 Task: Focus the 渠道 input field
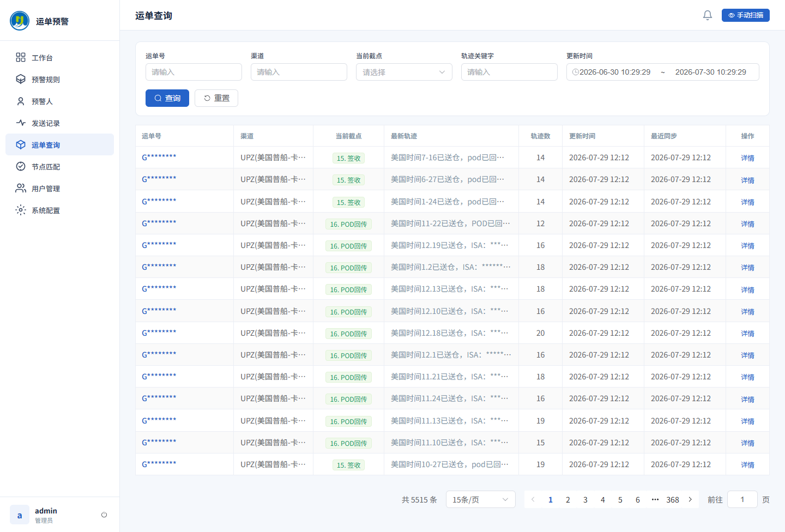click(x=299, y=72)
